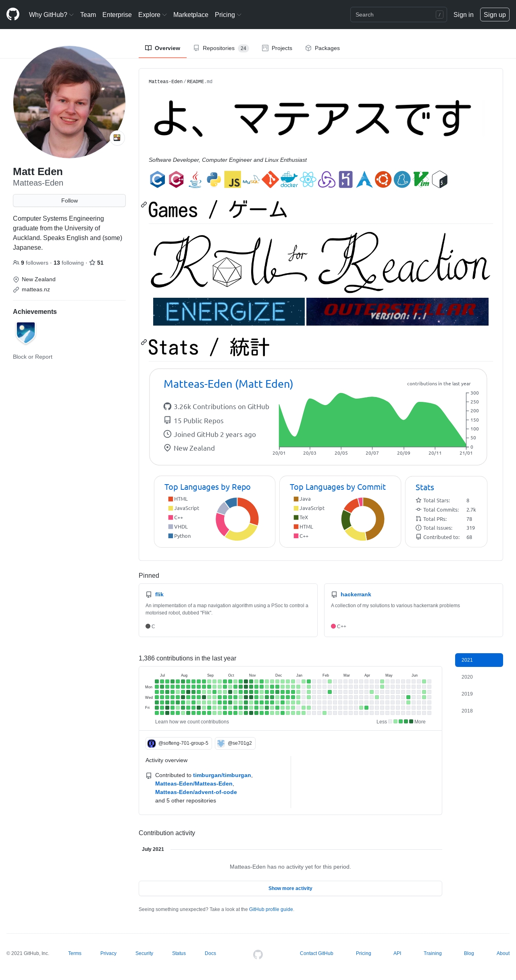Click the Sign up button
The image size is (516, 980).
click(x=495, y=15)
